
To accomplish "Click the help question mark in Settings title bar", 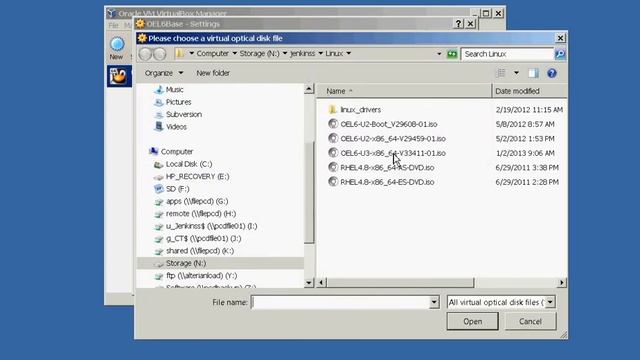I will (x=459, y=24).
